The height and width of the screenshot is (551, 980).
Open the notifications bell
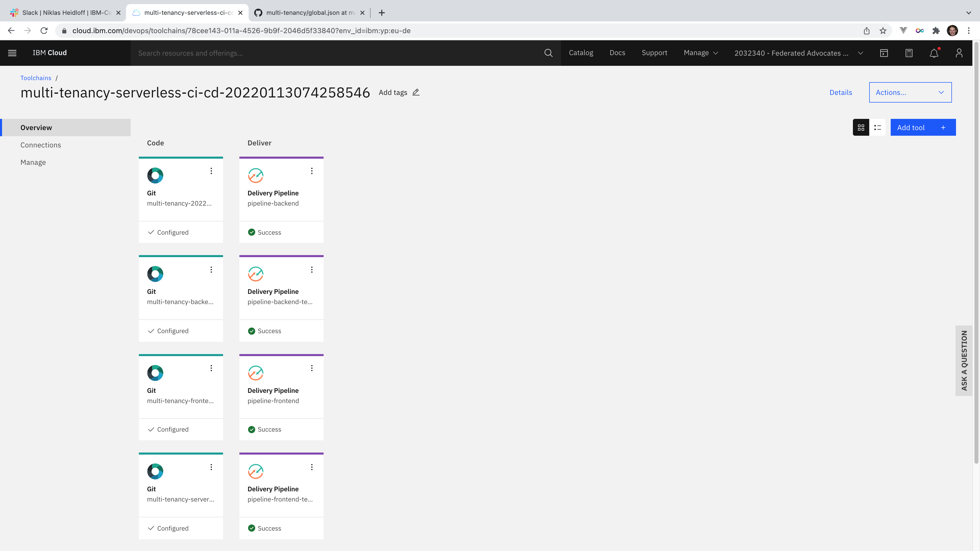coord(934,53)
